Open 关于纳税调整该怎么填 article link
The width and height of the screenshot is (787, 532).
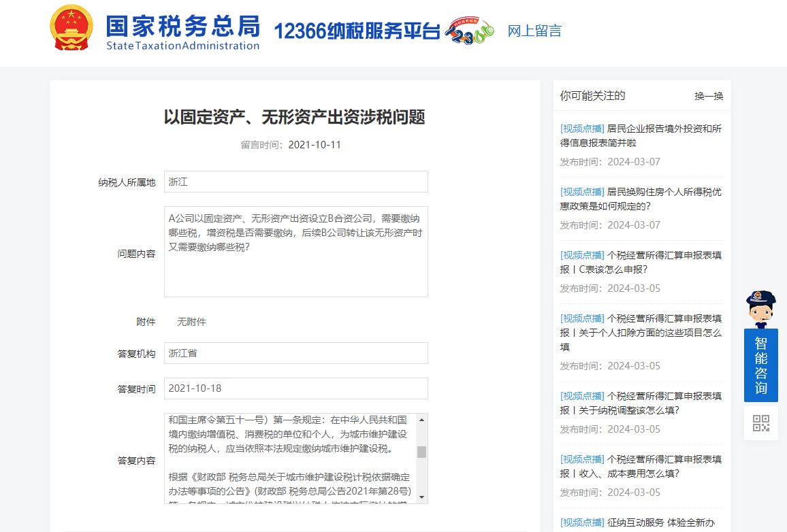(x=641, y=403)
